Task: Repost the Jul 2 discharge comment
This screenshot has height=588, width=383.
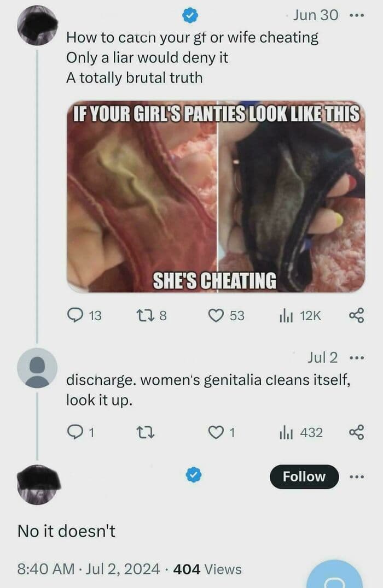Action: point(144,433)
